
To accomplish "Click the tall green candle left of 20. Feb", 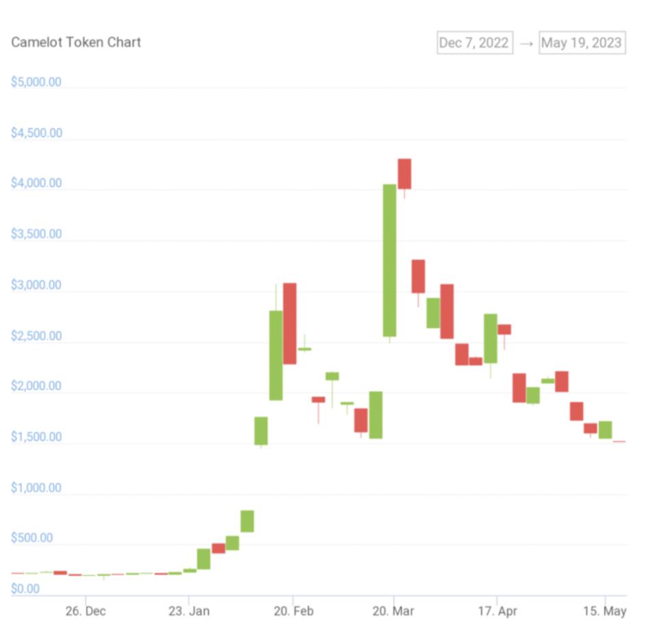I will 275,355.
